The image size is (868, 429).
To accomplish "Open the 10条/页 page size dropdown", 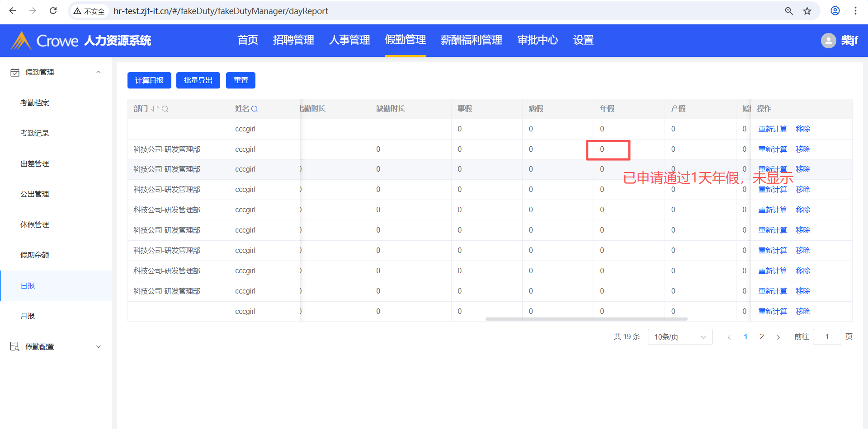I will (x=680, y=337).
